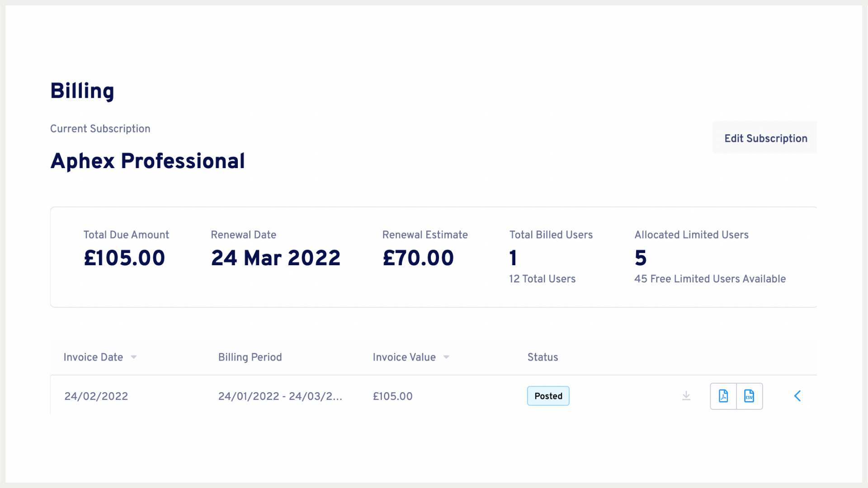Screen dimensions: 868x488
Task: Click the billing period 24/01/2022 cell
Action: coord(280,396)
